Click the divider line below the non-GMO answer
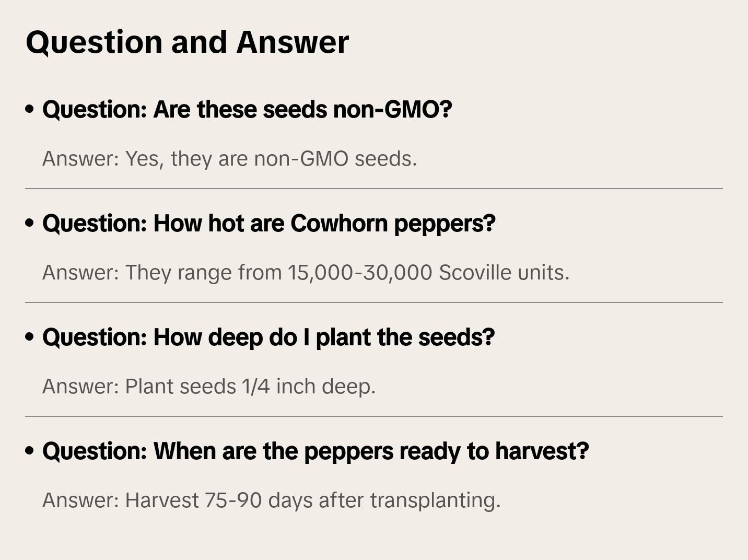The image size is (748, 560). (374, 189)
